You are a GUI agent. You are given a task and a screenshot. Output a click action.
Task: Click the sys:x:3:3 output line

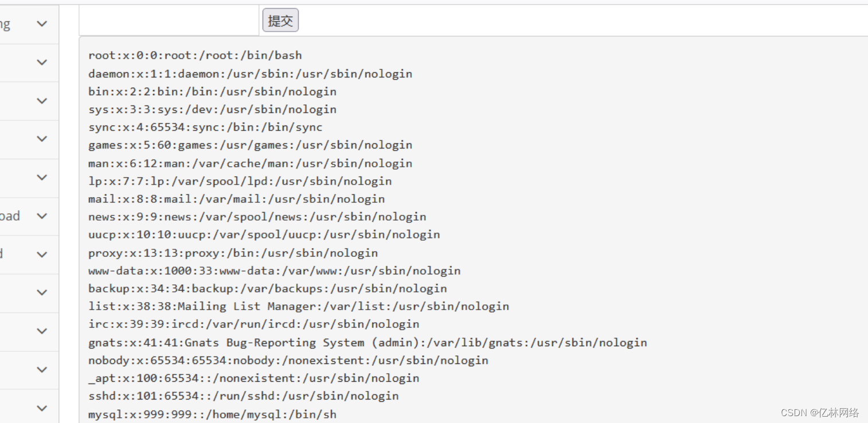[x=212, y=109]
